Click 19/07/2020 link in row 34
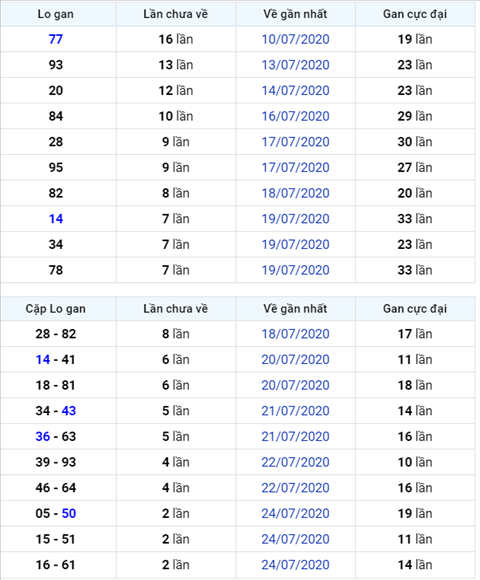Image resolution: width=480 pixels, height=580 pixels. (x=295, y=245)
